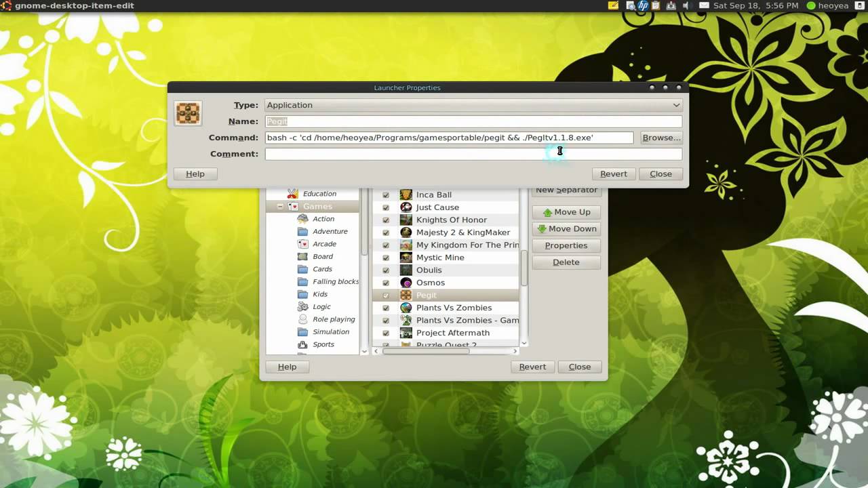Toggle the Mystic Mine checkbox
Viewport: 868px width, 488px height.
386,258
